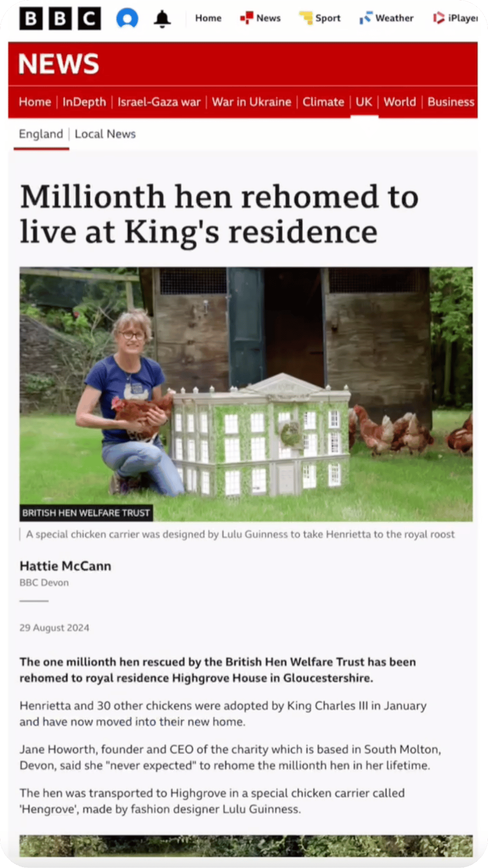Open notifications bell icon
The height and width of the screenshot is (868, 488).
[x=162, y=19]
